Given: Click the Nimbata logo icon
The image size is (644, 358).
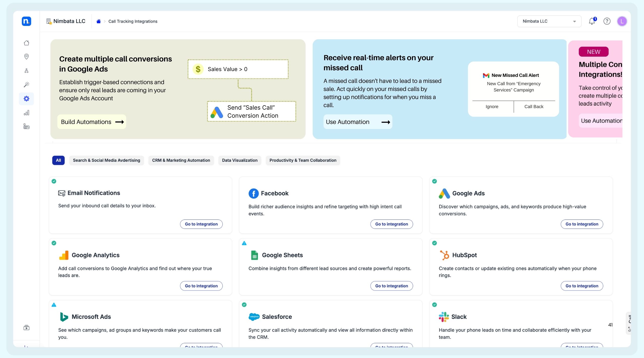Looking at the screenshot, I should coord(26,21).
